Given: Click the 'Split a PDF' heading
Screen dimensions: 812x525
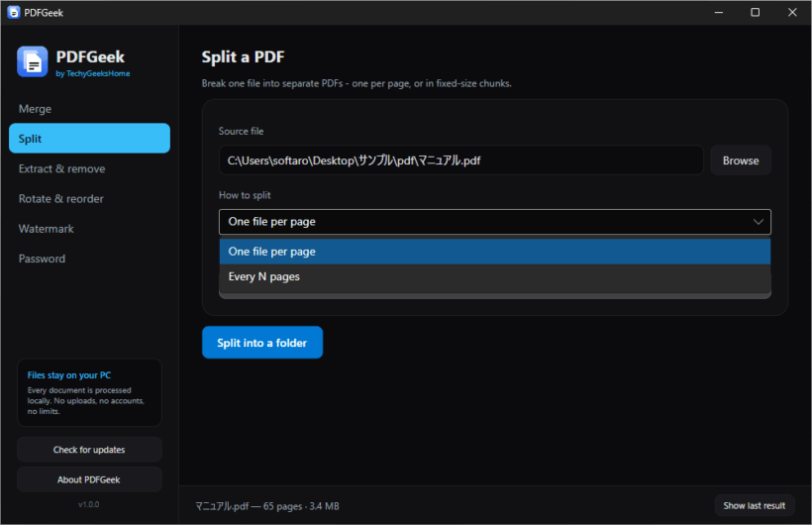Looking at the screenshot, I should tap(243, 56).
